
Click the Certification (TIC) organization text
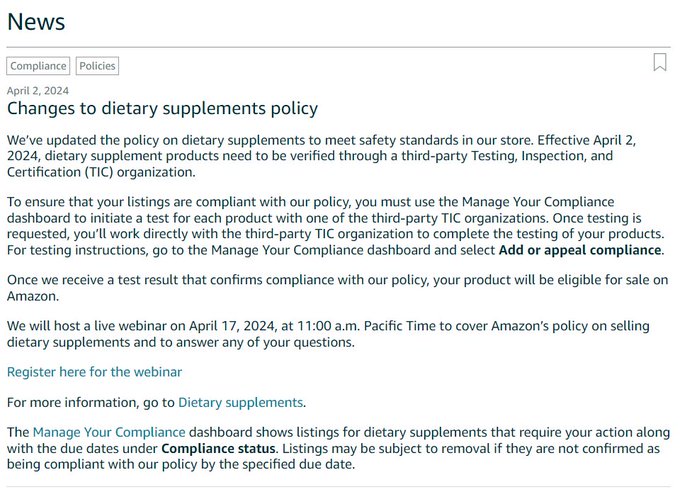(101, 172)
